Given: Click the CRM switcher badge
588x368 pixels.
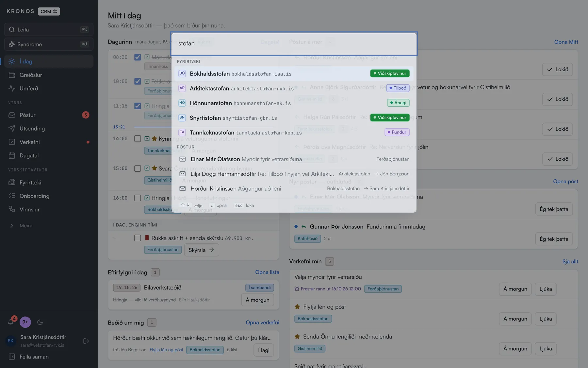Looking at the screenshot, I should 49,11.
